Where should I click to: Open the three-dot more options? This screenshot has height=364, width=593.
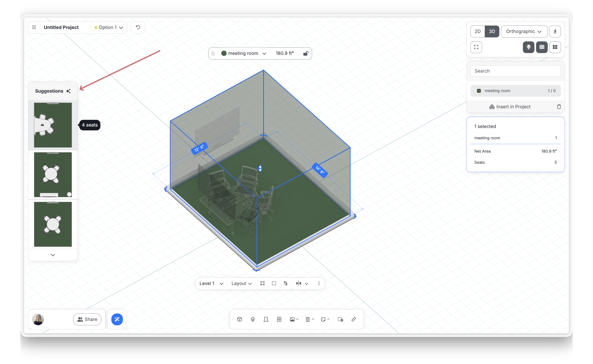pos(319,283)
